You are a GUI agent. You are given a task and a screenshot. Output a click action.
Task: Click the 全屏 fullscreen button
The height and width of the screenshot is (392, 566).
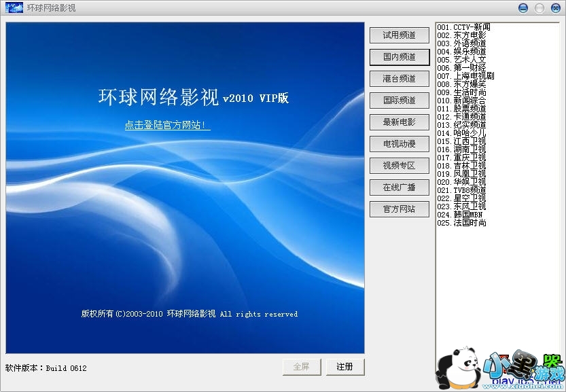pyautogui.click(x=302, y=367)
